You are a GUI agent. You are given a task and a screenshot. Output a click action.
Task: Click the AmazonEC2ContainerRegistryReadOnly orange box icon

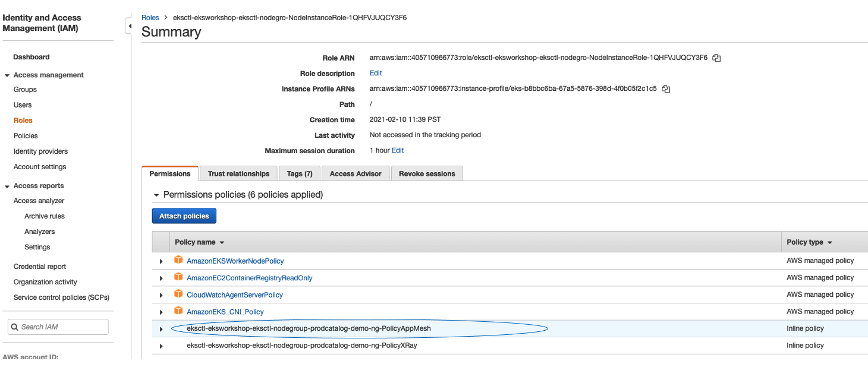[178, 277]
